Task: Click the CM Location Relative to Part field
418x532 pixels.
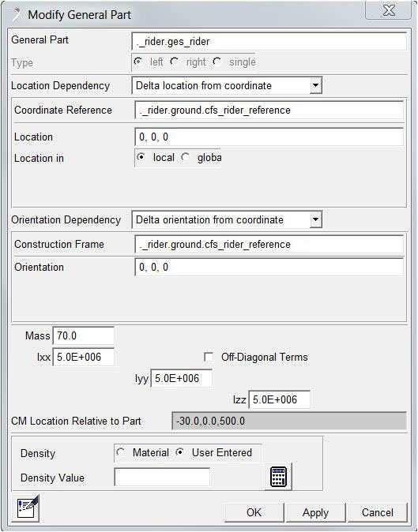Action: (x=289, y=421)
